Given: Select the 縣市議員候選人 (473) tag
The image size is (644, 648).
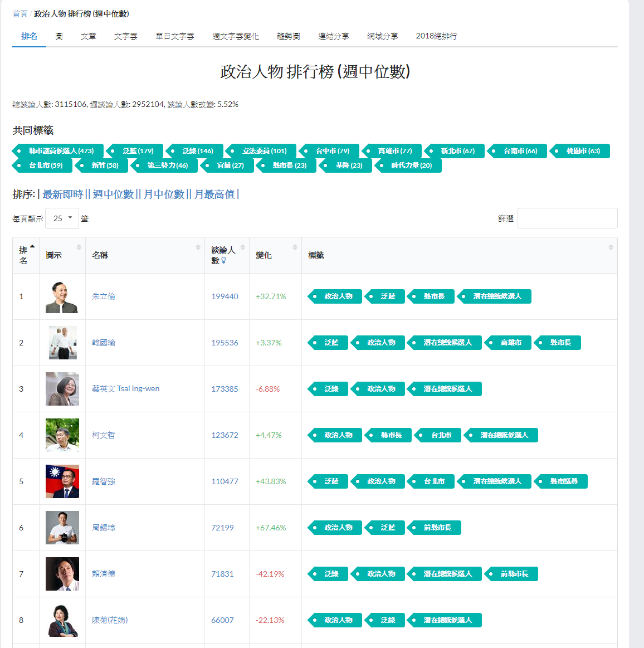Looking at the screenshot, I should 58,151.
